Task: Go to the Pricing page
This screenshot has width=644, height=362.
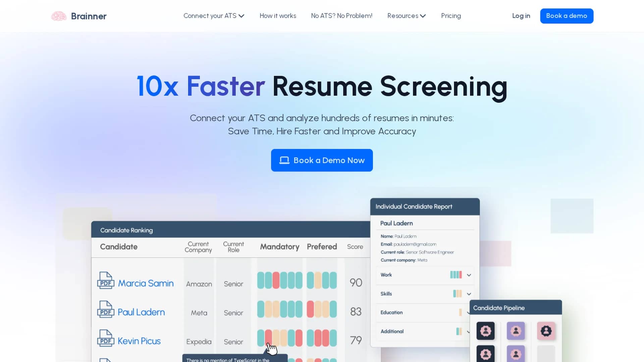Action: tap(451, 16)
